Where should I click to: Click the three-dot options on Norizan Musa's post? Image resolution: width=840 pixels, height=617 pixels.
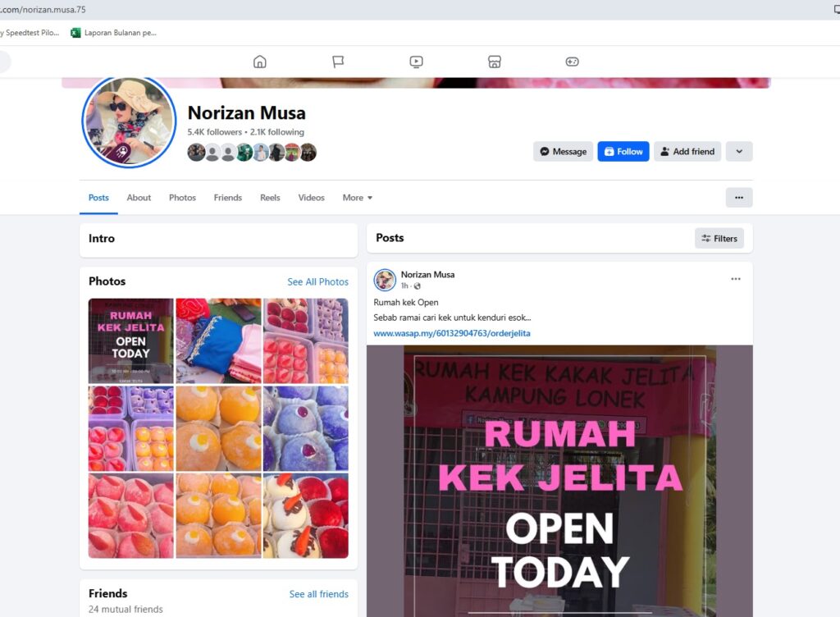(736, 278)
